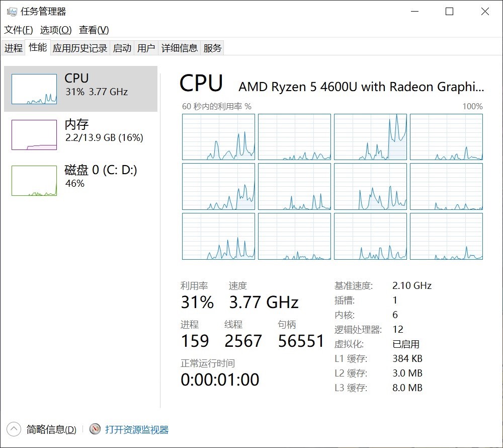Open the 选项(O) menu
The width and height of the screenshot is (503, 448).
pos(56,30)
